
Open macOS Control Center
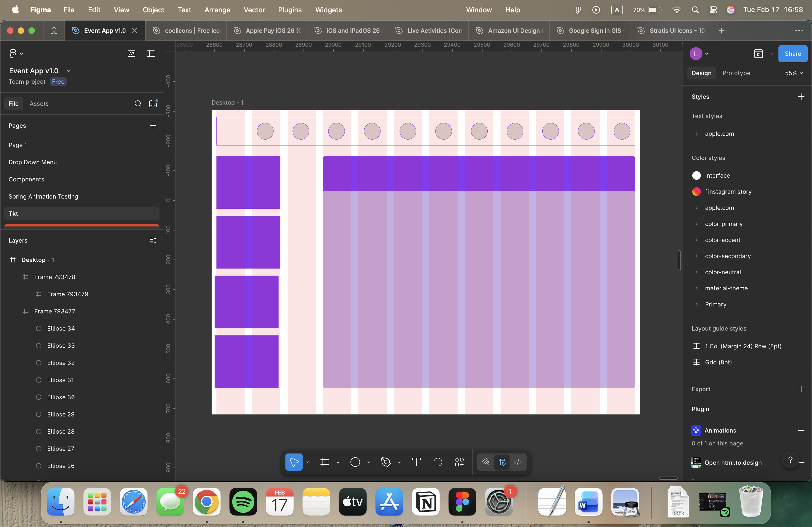coord(713,10)
